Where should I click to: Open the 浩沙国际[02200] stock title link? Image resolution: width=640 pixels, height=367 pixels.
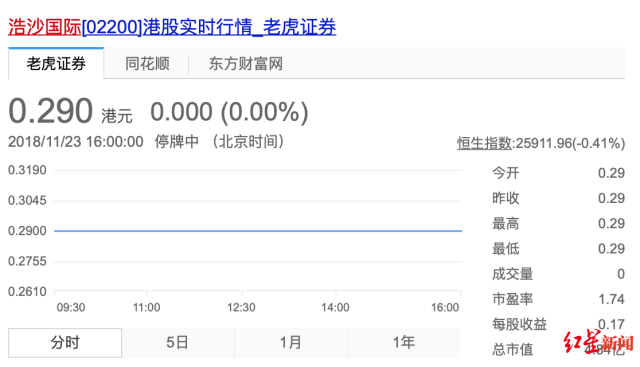click(172, 27)
